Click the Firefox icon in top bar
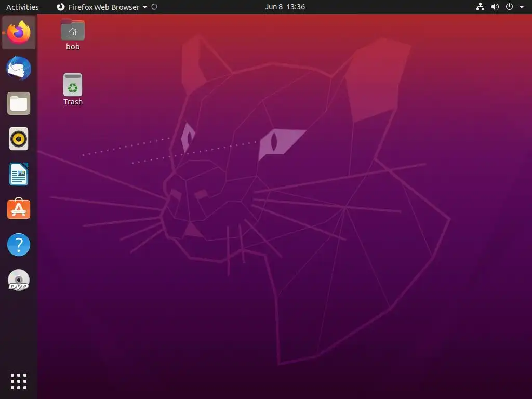The width and height of the screenshot is (532, 399). pyautogui.click(x=61, y=7)
